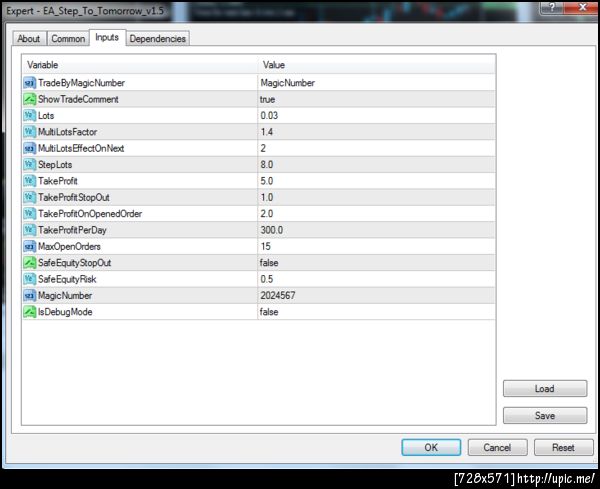Select the MultiLotsFactor variable name
The width and height of the screenshot is (600, 489).
click(67, 132)
